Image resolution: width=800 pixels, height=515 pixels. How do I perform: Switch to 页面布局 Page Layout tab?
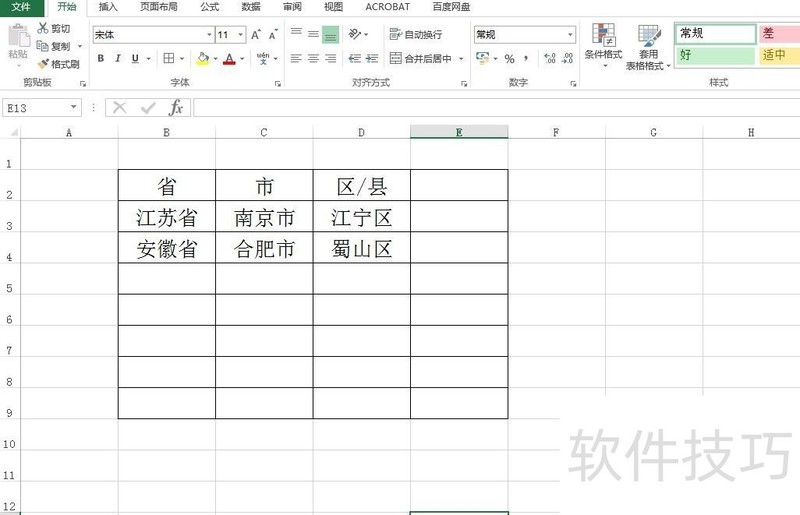[159, 7]
